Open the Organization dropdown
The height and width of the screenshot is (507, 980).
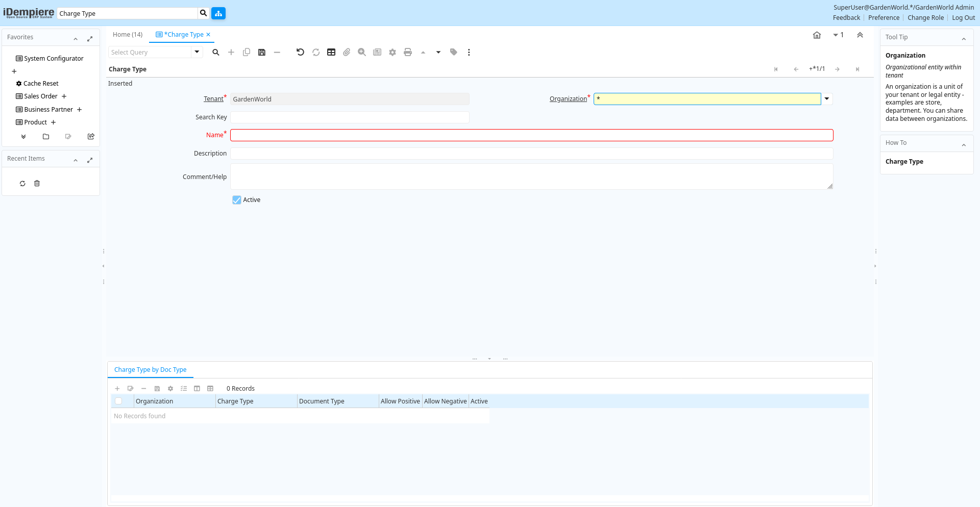tap(827, 99)
